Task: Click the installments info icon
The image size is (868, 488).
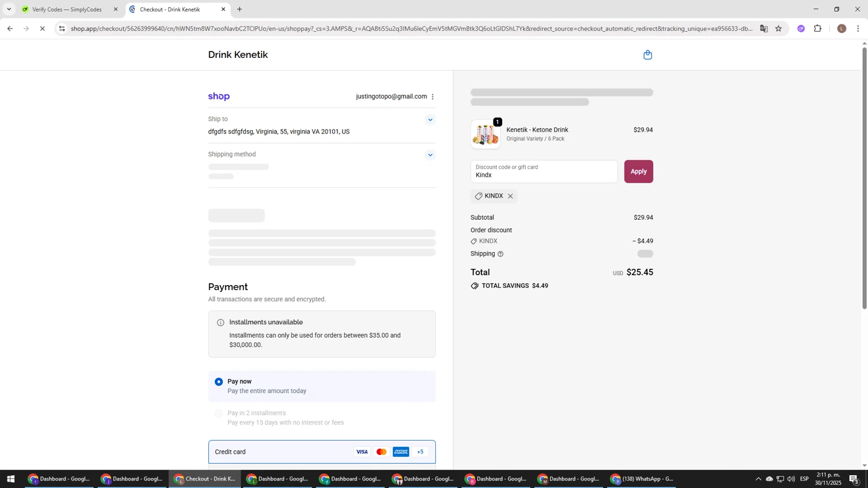Action: coord(220,323)
